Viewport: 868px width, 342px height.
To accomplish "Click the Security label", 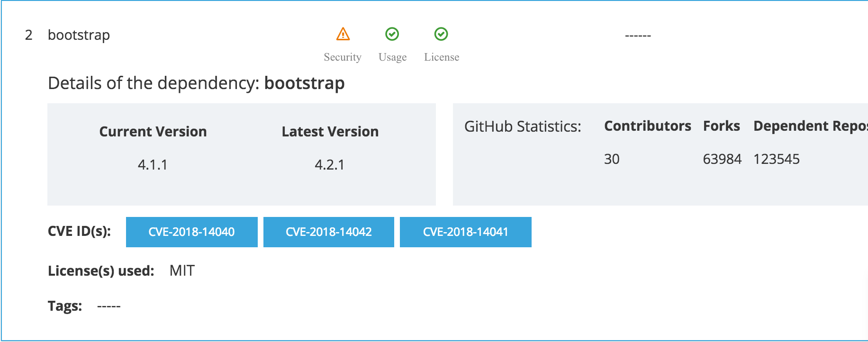I will (x=343, y=57).
